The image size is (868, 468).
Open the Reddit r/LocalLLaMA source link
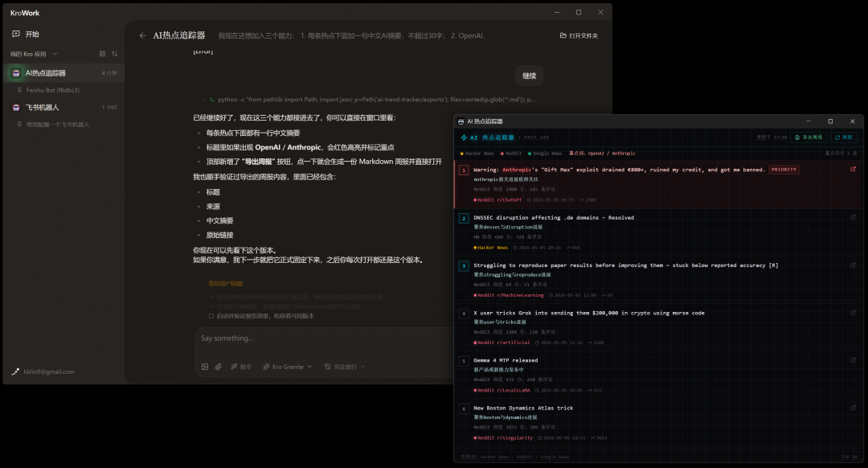click(x=502, y=390)
